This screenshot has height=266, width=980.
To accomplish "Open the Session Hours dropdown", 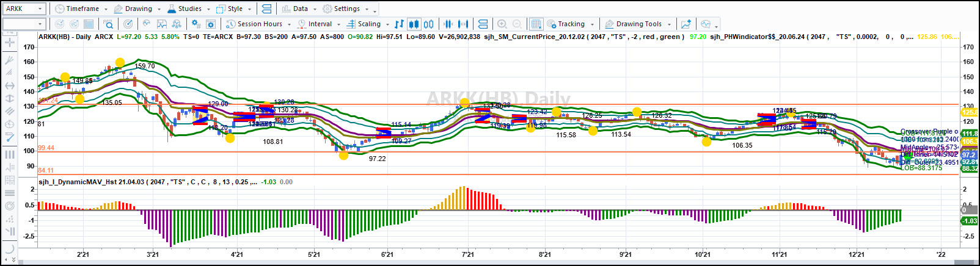I will point(258,24).
